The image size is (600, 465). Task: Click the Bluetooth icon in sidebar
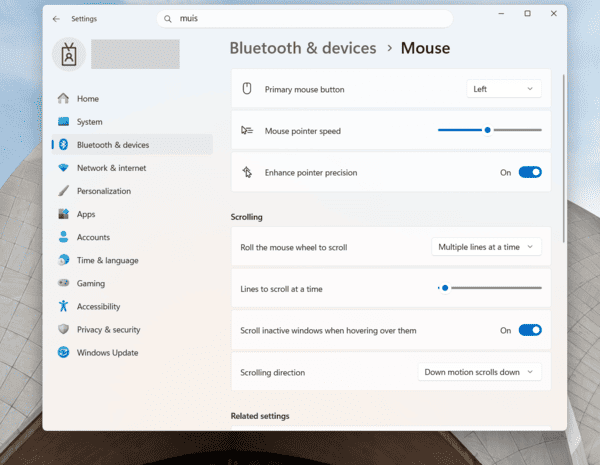pyautogui.click(x=64, y=145)
